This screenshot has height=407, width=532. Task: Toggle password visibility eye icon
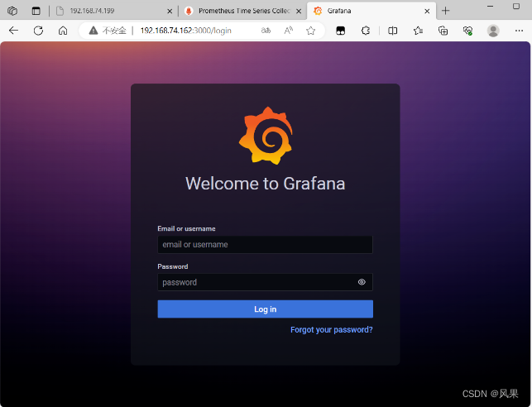tap(362, 282)
